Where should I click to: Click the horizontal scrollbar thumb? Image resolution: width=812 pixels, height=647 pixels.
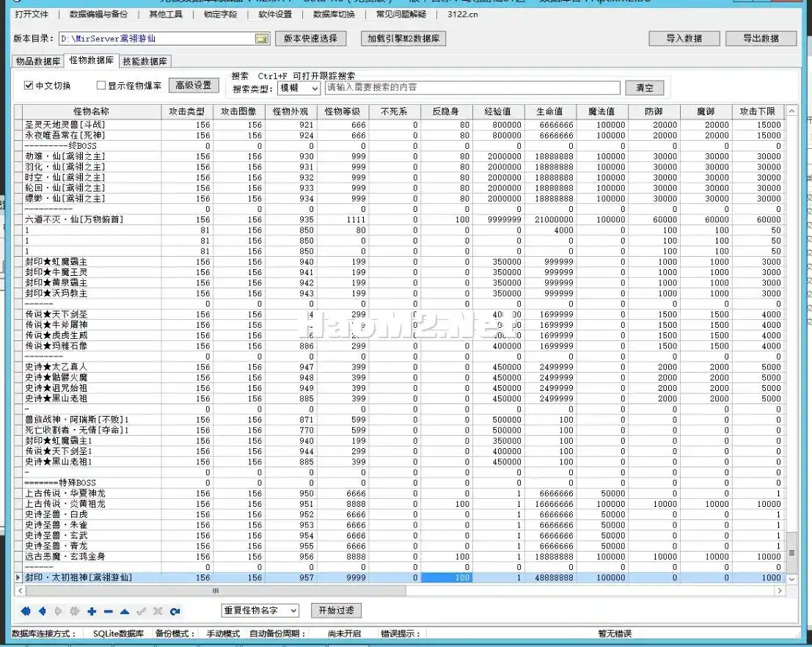[x=216, y=591]
